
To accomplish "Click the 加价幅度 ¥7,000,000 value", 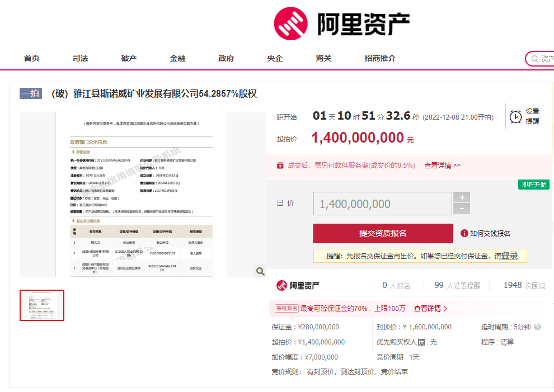I will [x=321, y=357].
